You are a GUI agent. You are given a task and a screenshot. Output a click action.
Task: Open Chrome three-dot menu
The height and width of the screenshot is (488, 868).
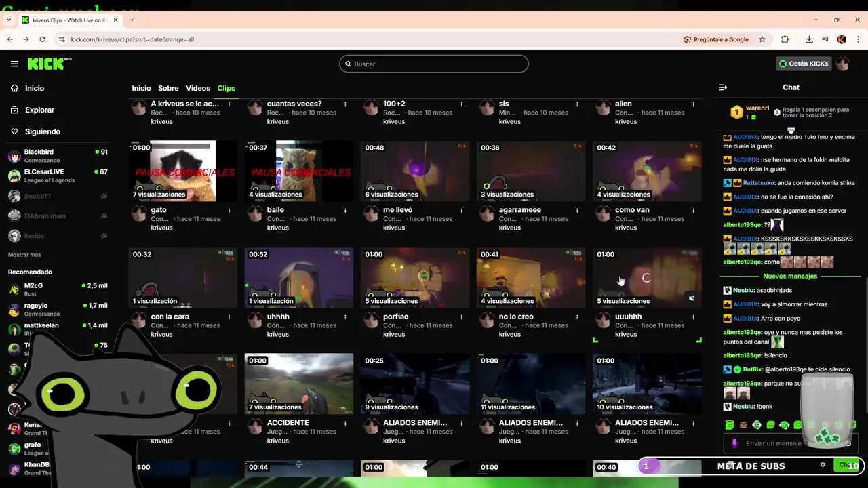858,39
